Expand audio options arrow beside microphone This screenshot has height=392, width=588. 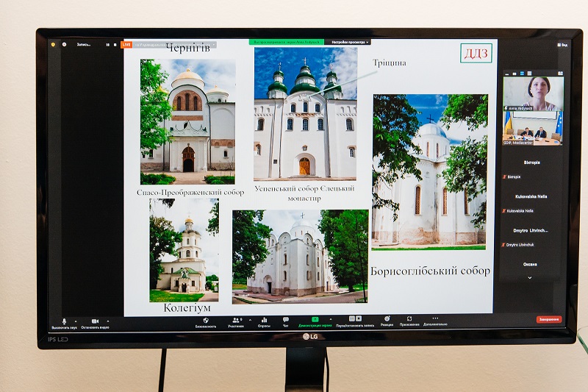(x=76, y=320)
